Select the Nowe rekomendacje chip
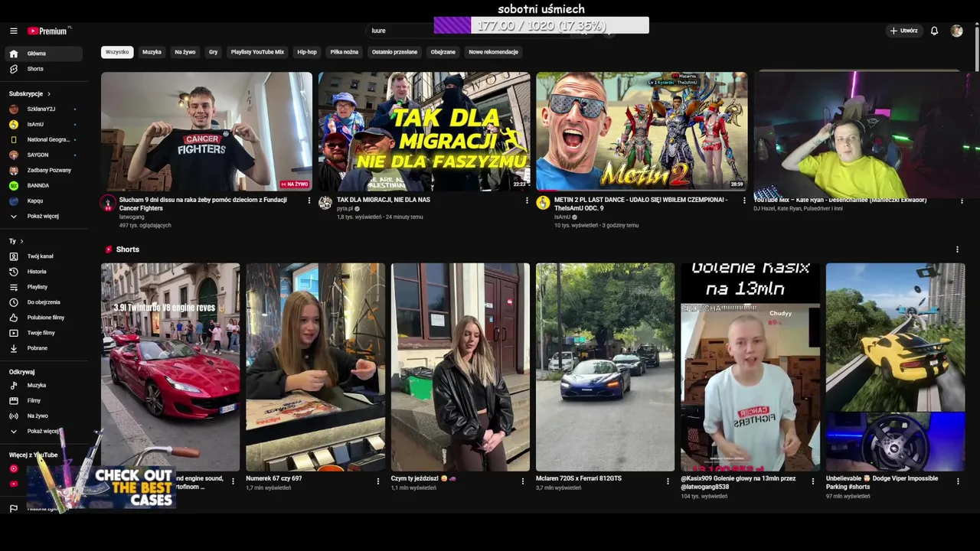Screen dimensions: 980x551 click(x=494, y=52)
